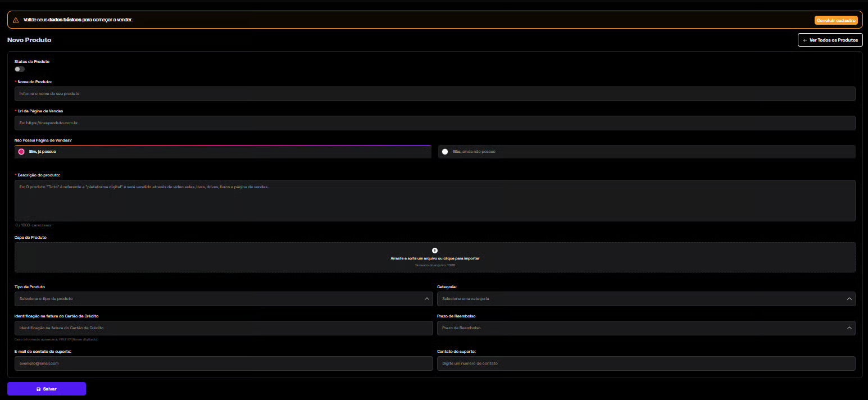Image resolution: width=868 pixels, height=400 pixels.
Task: Click the chevron arrow in Categoria field
Action: pos(849,299)
